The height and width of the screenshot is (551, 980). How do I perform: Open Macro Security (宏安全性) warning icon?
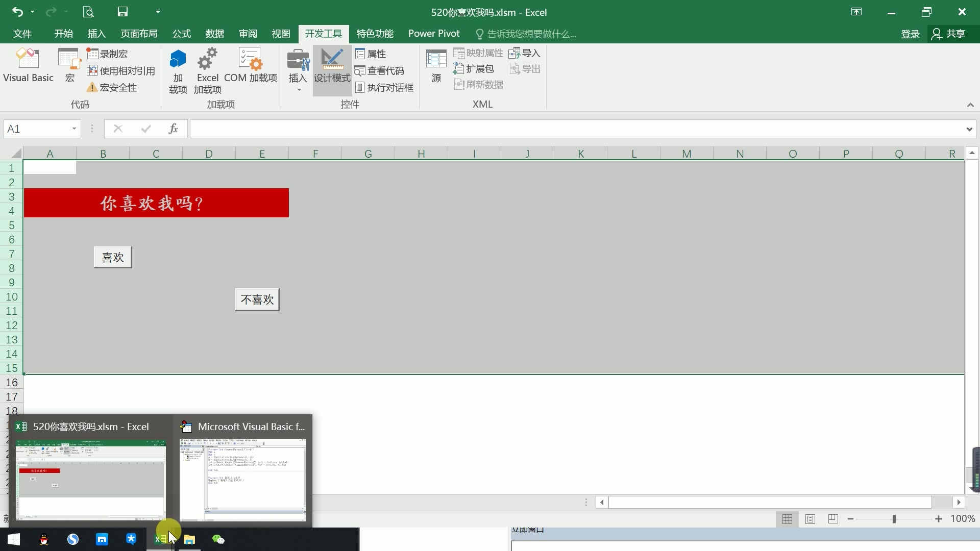click(x=92, y=88)
